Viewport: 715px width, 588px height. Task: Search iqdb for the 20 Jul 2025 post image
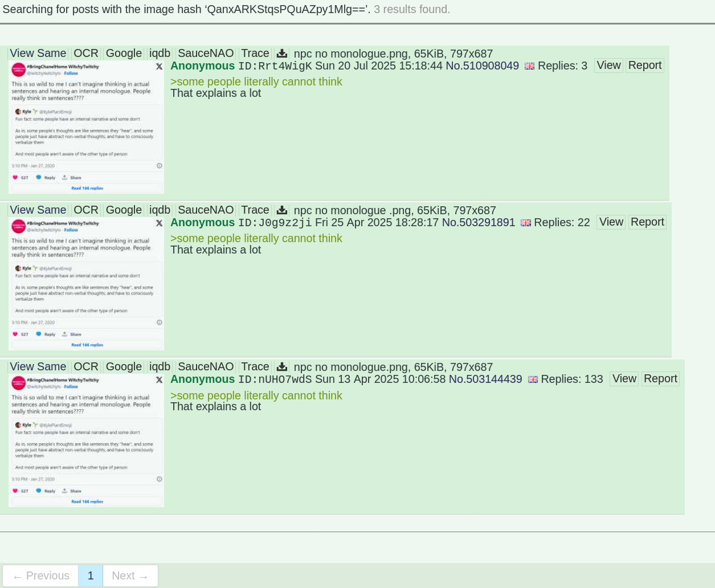click(160, 53)
